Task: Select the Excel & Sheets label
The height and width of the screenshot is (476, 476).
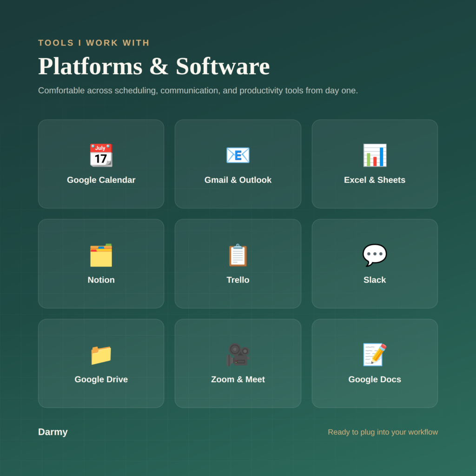Action: pos(375,180)
